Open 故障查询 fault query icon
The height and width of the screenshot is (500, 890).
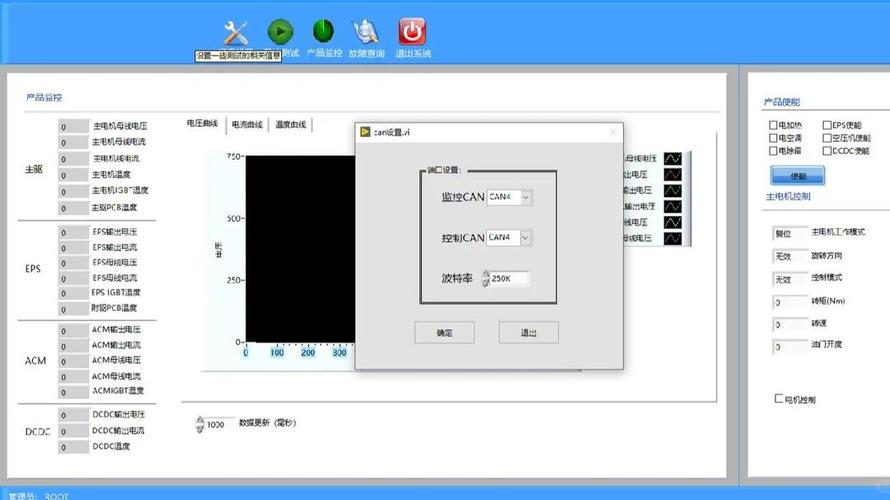point(366,32)
